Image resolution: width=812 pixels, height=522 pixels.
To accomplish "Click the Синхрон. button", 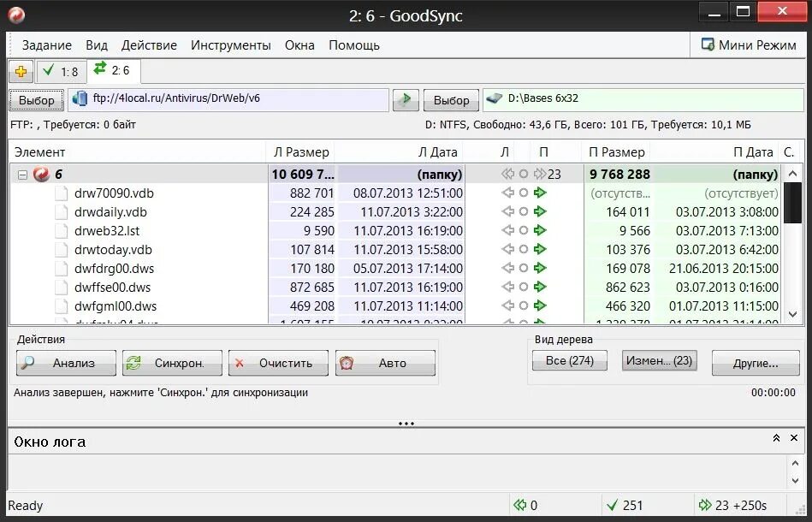I will 172,363.
